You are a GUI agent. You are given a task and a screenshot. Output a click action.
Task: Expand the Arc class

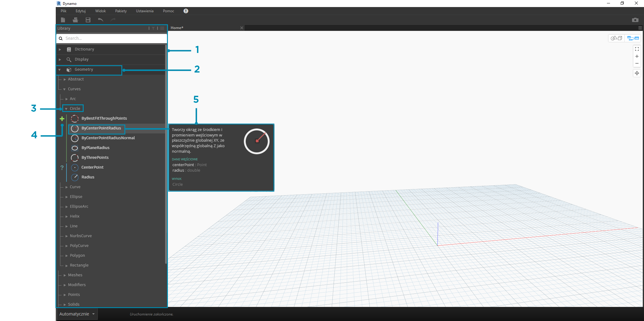pyautogui.click(x=66, y=99)
